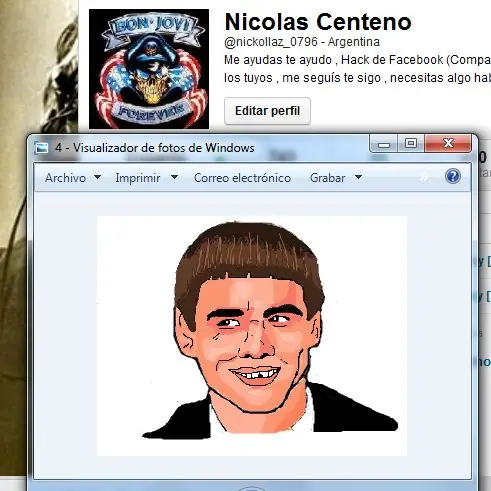Close the Visualizador de fotos window

(448, 143)
